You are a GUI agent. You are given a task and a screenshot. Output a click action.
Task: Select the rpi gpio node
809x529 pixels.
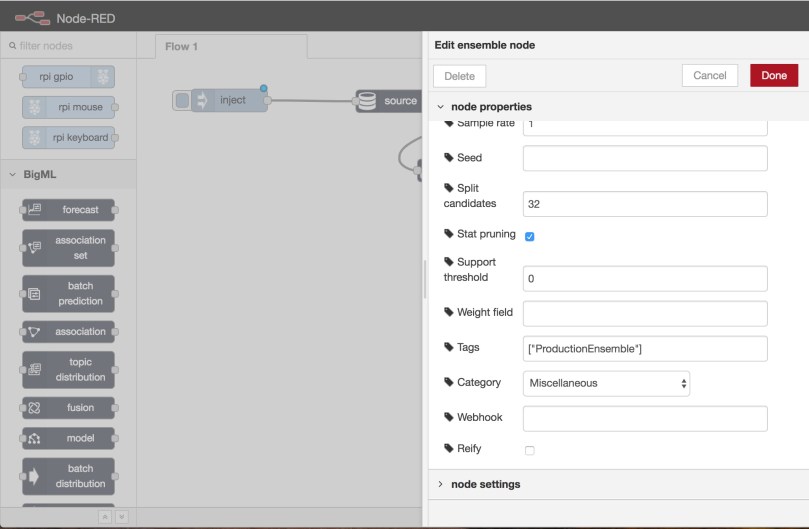(68, 77)
